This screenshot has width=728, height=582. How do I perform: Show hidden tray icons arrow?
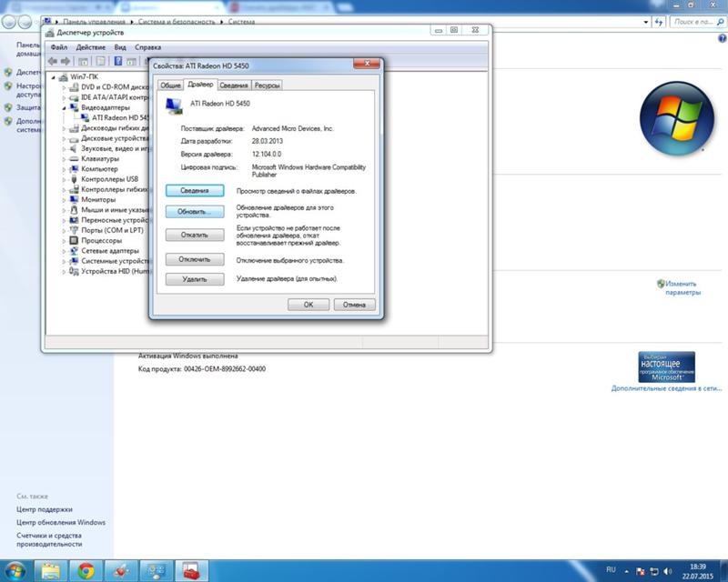click(x=626, y=572)
